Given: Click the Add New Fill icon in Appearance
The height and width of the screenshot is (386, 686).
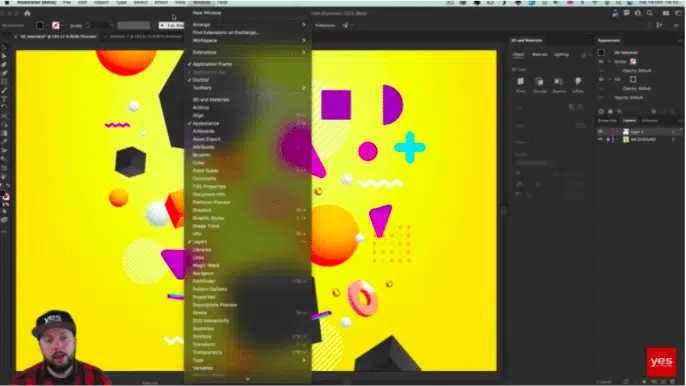Looking at the screenshot, I should pos(610,111).
